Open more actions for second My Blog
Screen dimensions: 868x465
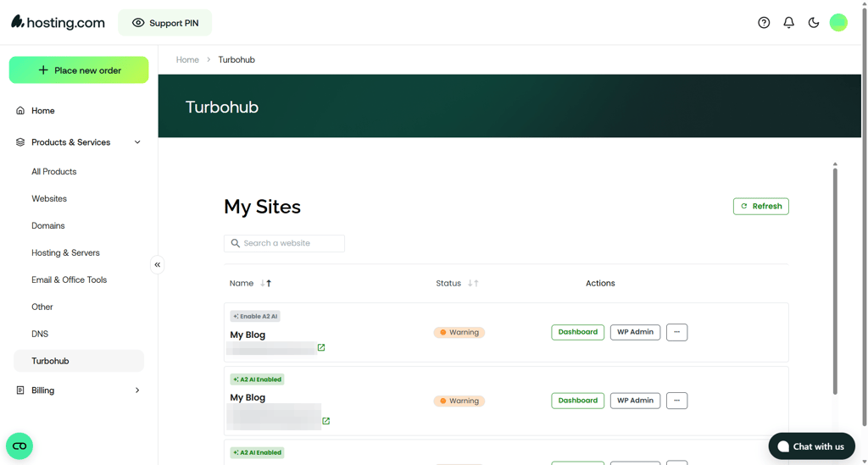click(676, 401)
